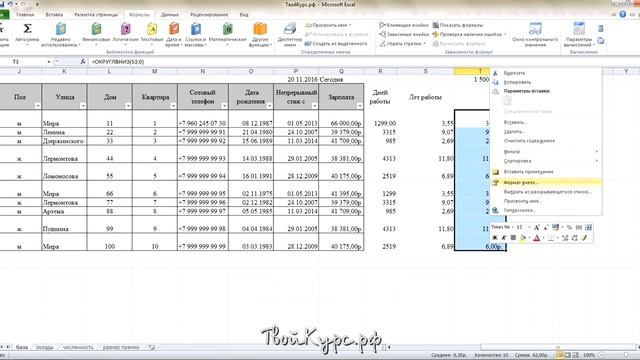Click Влияющие ячейки trace precedents button
Viewport: 640px width, 360px height.
[404, 25]
